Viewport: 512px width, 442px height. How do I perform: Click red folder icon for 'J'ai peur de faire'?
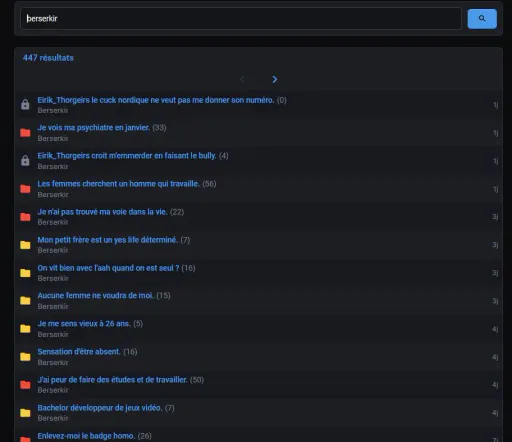point(25,385)
